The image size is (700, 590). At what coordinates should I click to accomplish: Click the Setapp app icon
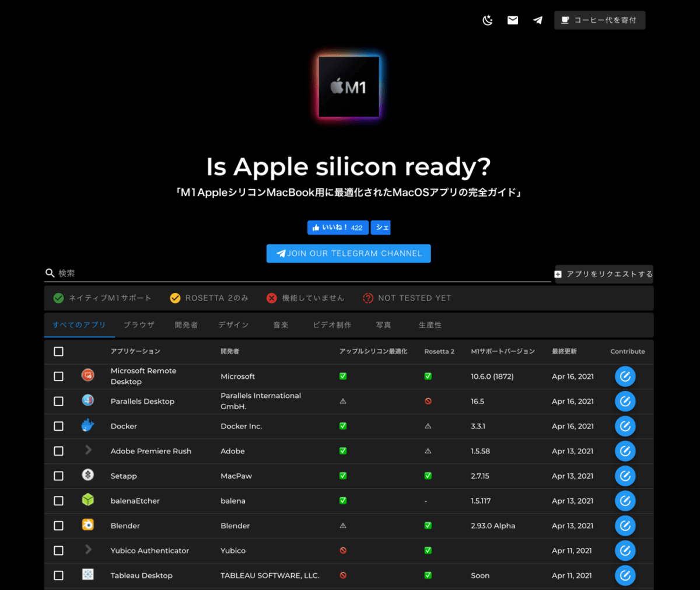[88, 474]
